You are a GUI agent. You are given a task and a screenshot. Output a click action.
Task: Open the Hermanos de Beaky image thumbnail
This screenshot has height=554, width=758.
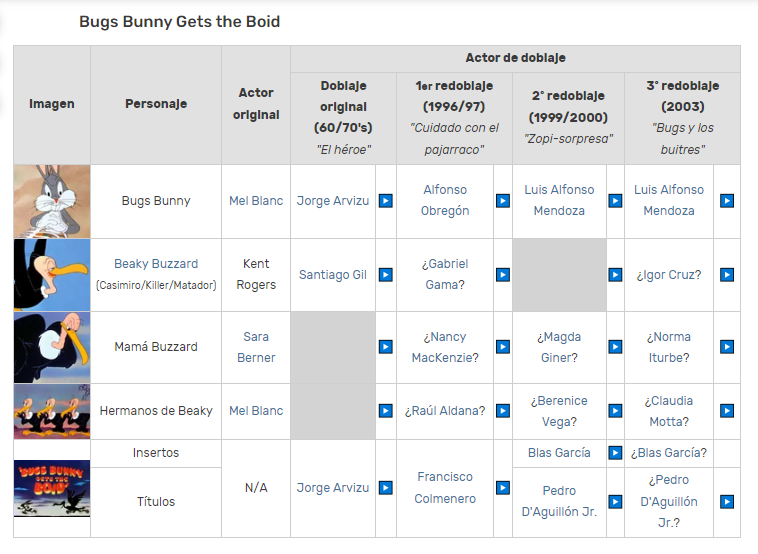click(52, 411)
